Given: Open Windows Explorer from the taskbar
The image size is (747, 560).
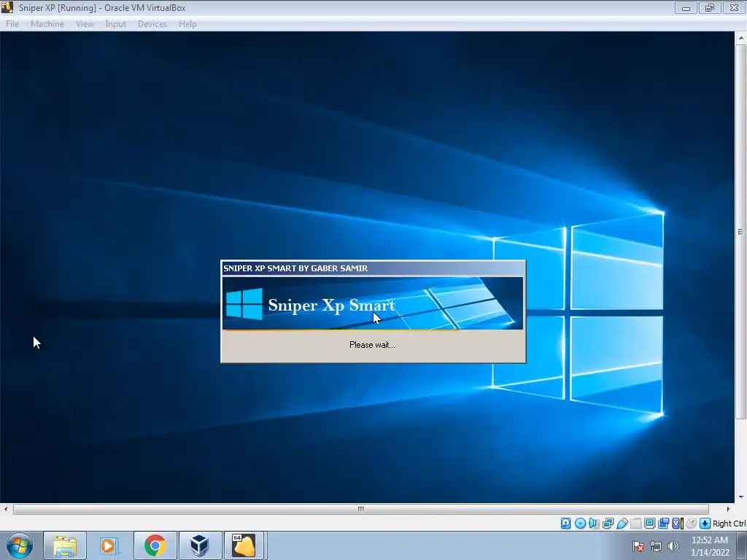Looking at the screenshot, I should (x=65, y=545).
